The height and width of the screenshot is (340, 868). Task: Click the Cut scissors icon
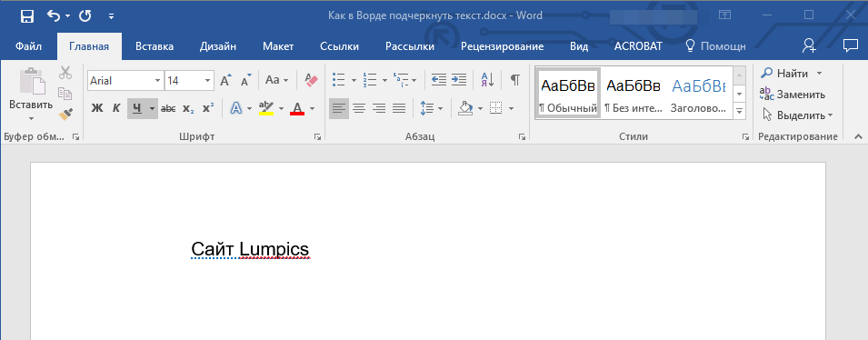click(65, 73)
